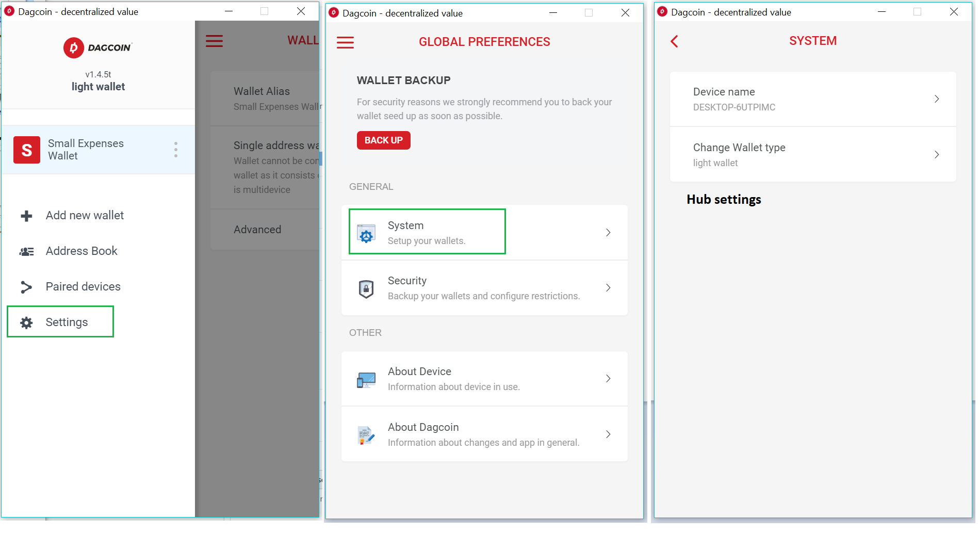Screen dimensions: 980x533
Task: Open the three-dot menu for Small Expenses Wallet
Action: click(176, 150)
